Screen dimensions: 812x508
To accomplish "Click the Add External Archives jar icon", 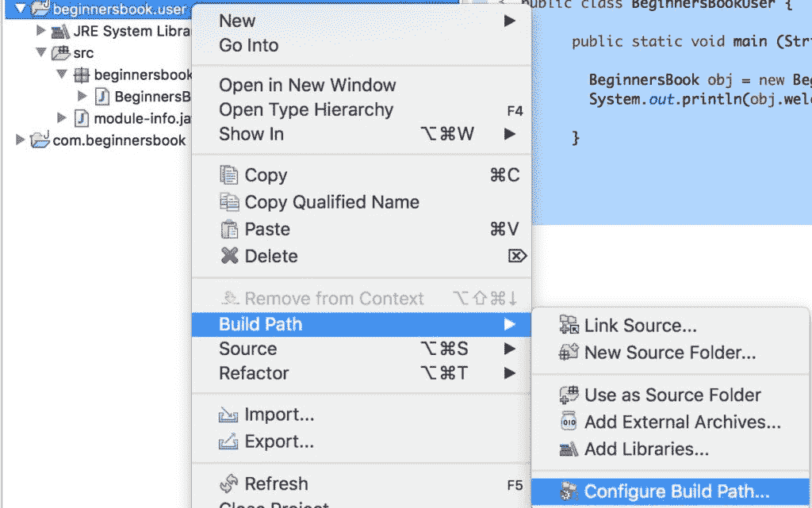I will [569, 422].
